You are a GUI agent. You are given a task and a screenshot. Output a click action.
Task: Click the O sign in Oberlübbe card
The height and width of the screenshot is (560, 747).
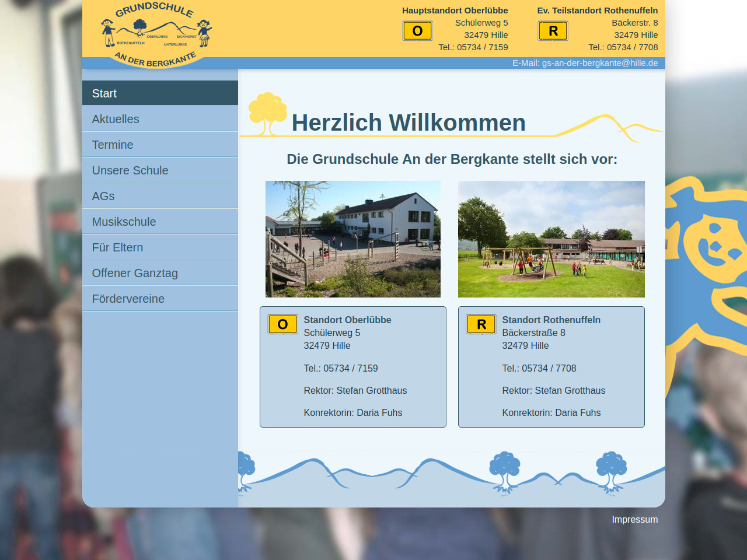click(x=282, y=324)
